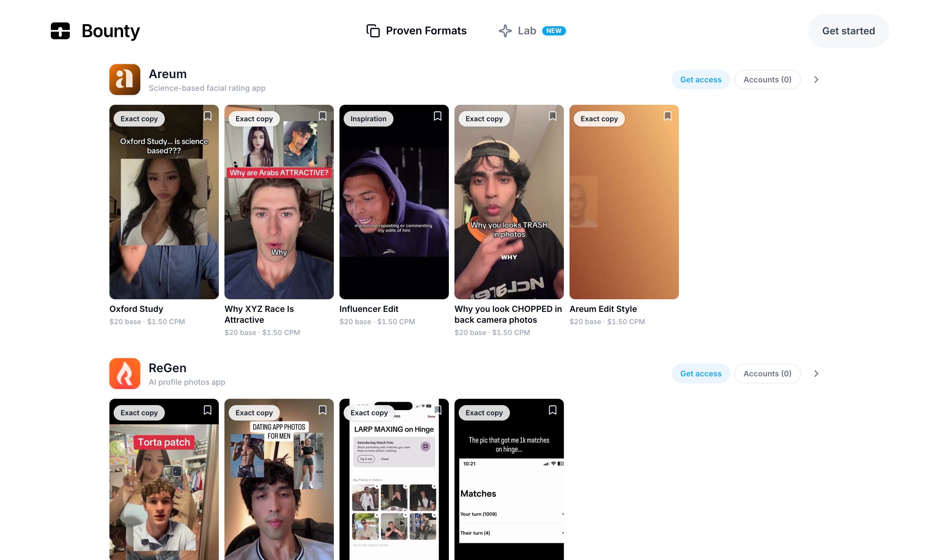Open ReGen Accounts (0) button
This screenshot has height=560, width=937.
point(768,374)
